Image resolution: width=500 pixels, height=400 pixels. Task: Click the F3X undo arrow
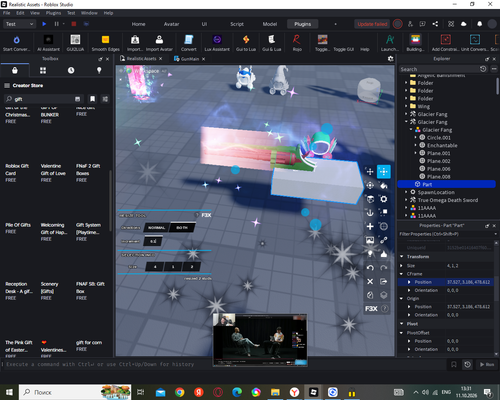(370, 268)
